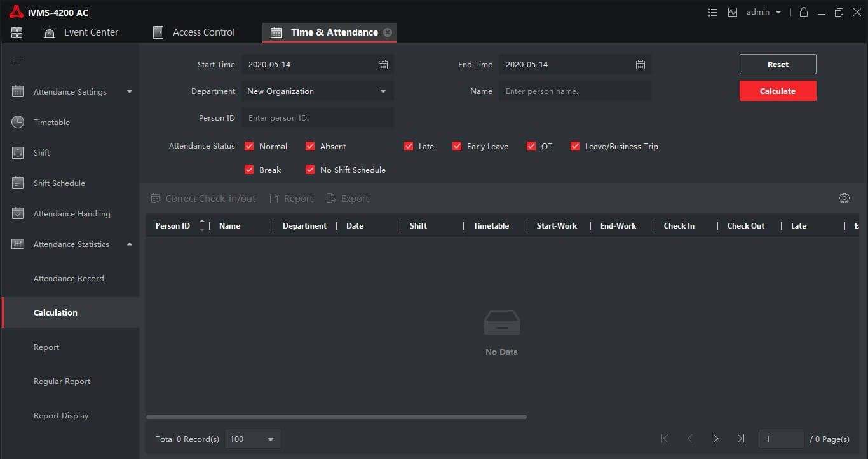
Task: Open the Report Display page
Action: [61, 415]
